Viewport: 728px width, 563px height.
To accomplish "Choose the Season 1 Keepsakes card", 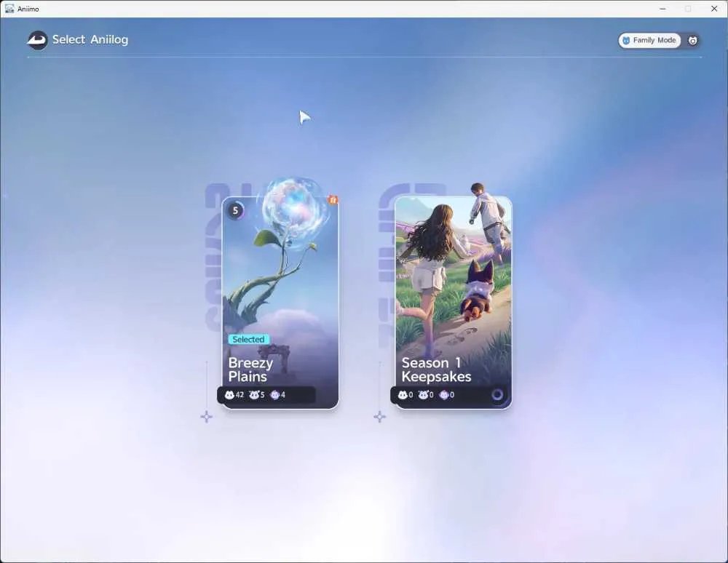I will (x=453, y=303).
